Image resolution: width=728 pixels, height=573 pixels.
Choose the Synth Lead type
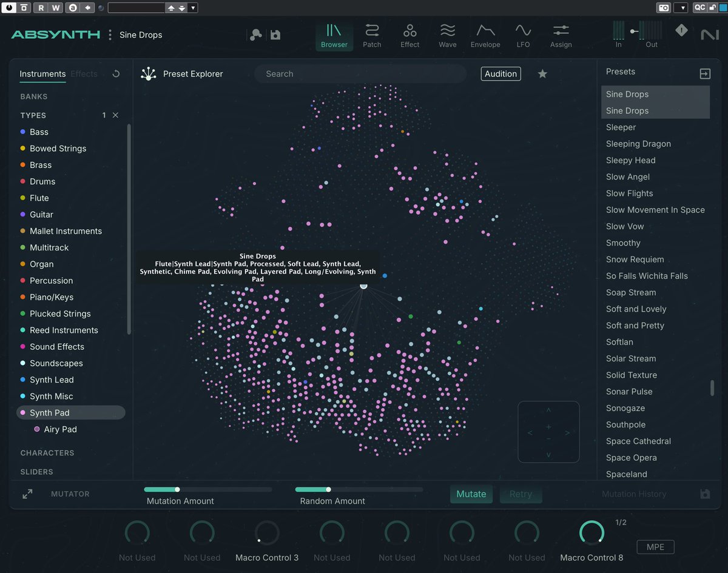pos(52,380)
